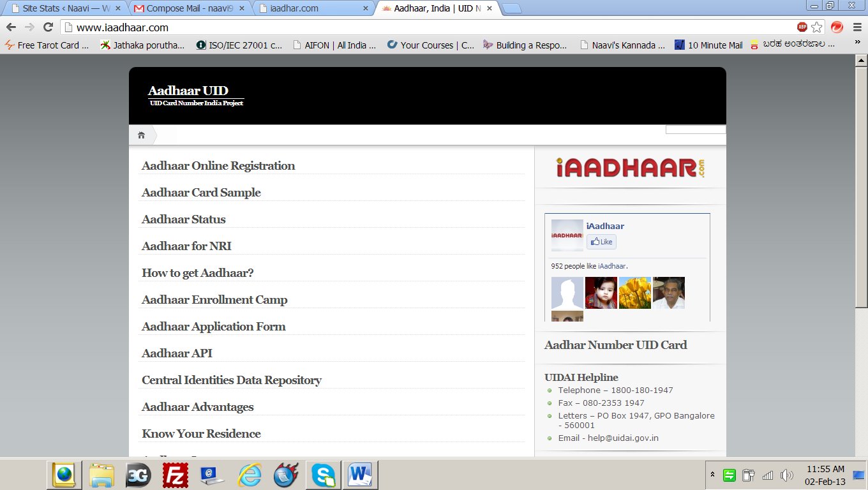
Task: Open Aadhaar Enrollment Camp link
Action: [x=214, y=300]
